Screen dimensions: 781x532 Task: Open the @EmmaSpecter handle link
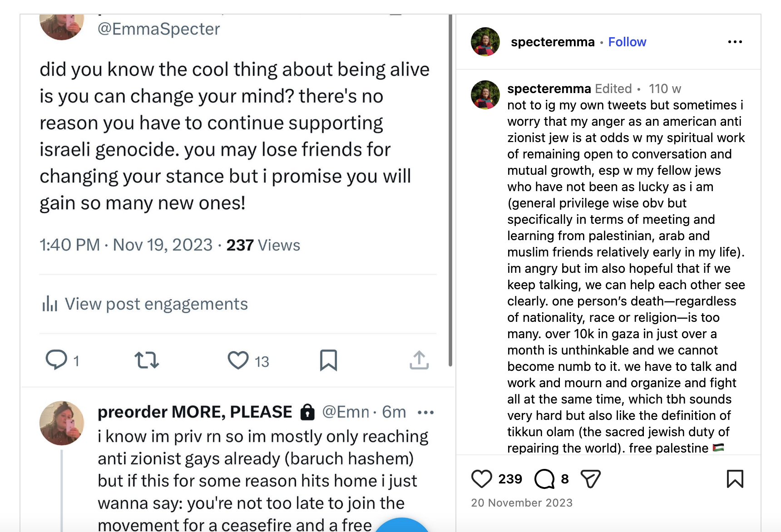click(159, 29)
